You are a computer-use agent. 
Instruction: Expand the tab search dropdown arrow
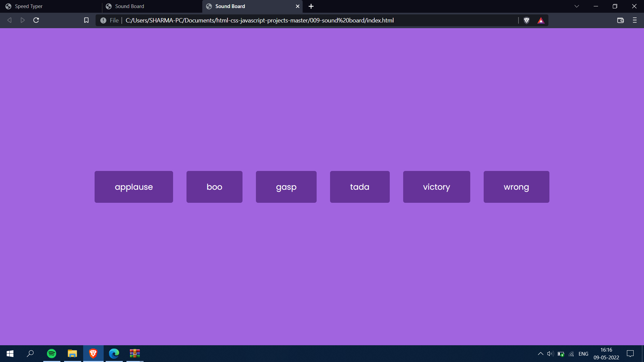coord(577,6)
